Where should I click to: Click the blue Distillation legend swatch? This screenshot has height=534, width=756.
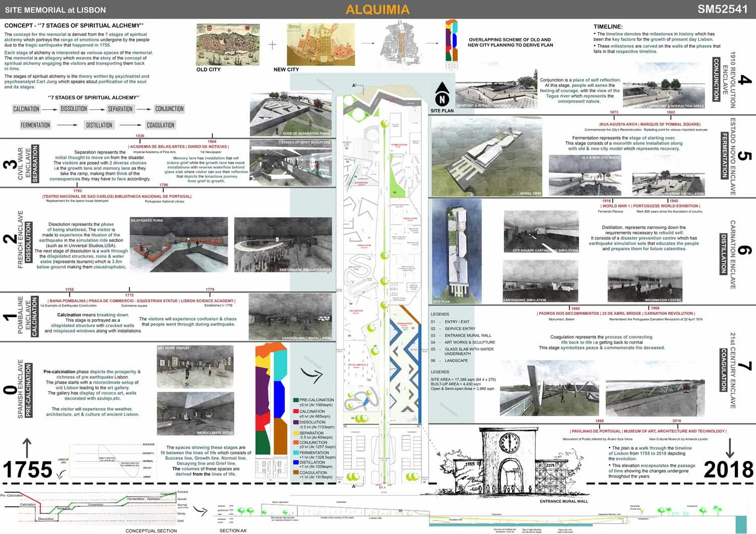pos(296,462)
